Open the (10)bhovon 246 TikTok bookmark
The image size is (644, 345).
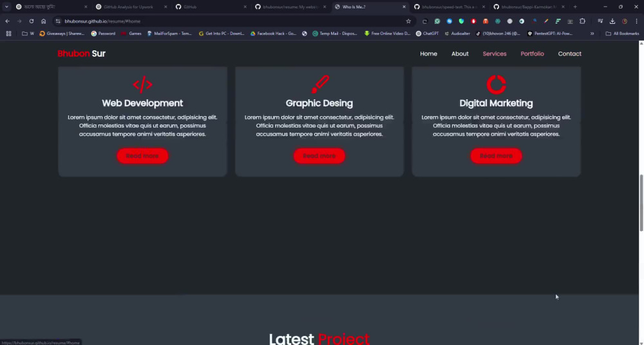pyautogui.click(x=498, y=34)
